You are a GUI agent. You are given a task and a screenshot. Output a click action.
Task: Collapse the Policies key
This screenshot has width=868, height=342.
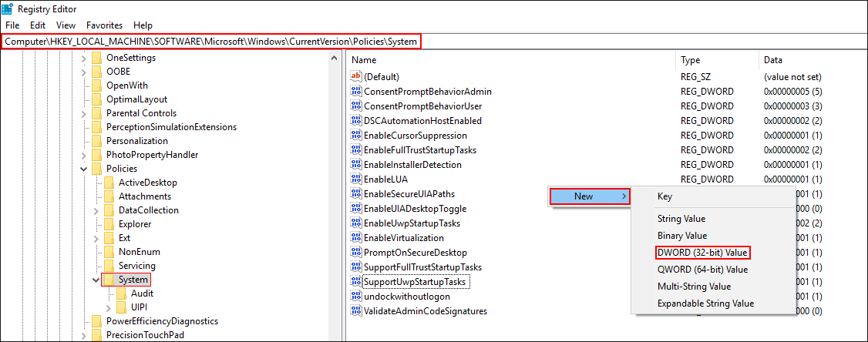tap(83, 168)
